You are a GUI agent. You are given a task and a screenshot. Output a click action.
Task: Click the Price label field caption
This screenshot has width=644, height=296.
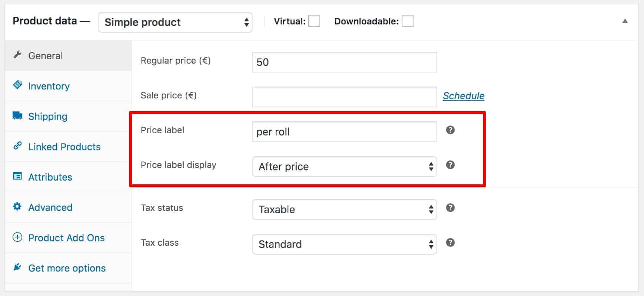click(x=162, y=130)
